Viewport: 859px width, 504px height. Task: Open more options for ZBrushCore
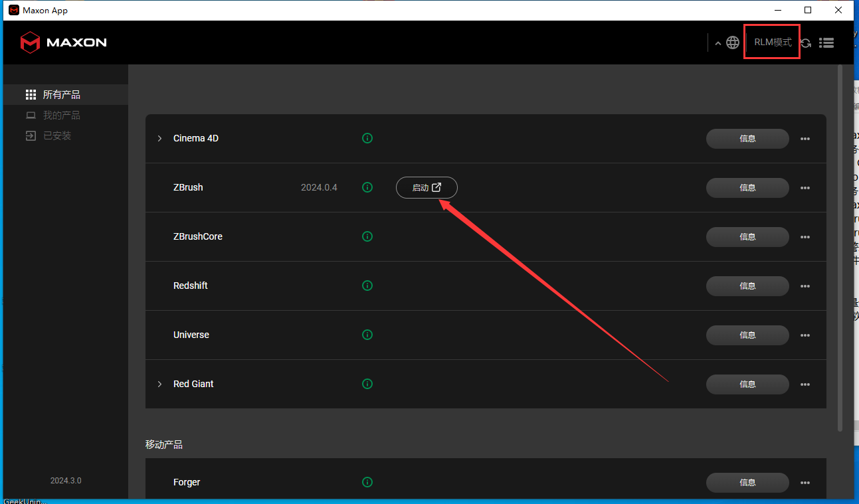coord(805,237)
